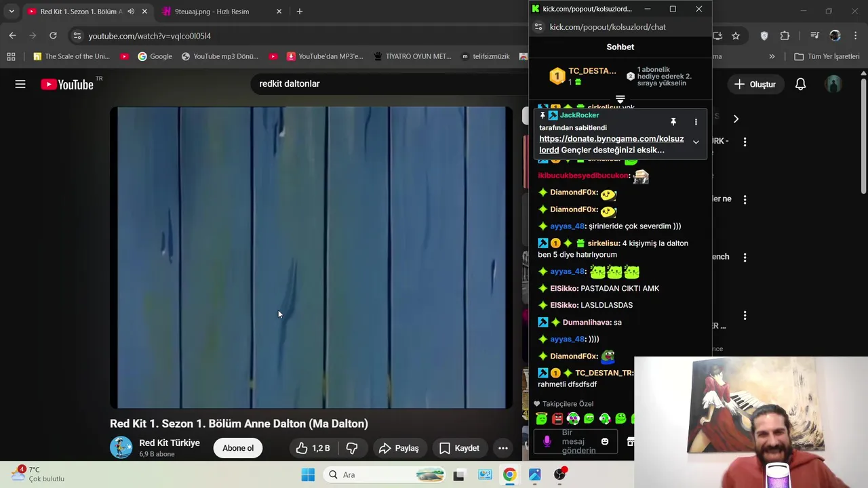Click the Oluştur create button
Screen dimensions: 868x488
755,84
